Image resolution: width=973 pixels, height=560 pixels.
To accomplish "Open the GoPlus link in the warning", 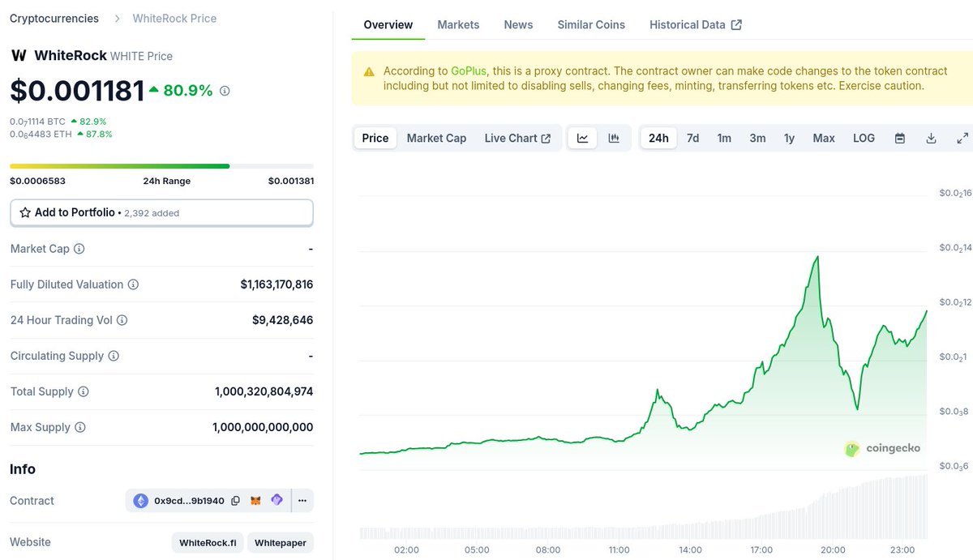I will point(469,71).
